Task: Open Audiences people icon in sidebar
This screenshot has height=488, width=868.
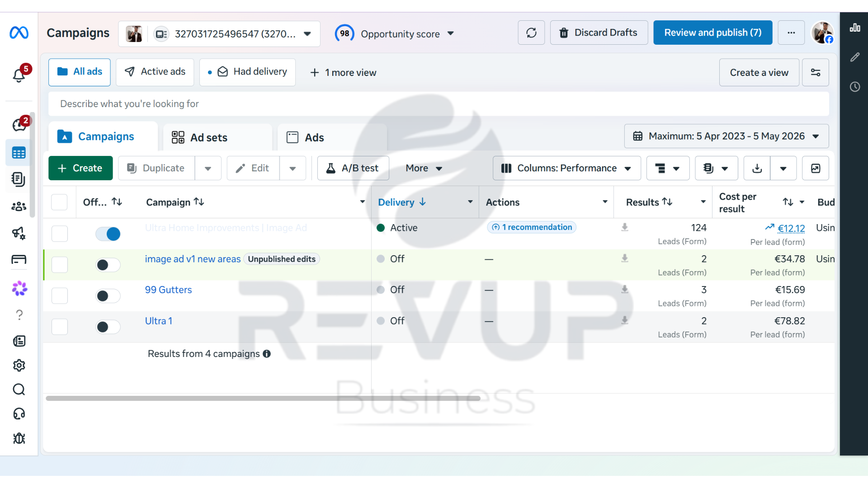Action: [x=19, y=206]
